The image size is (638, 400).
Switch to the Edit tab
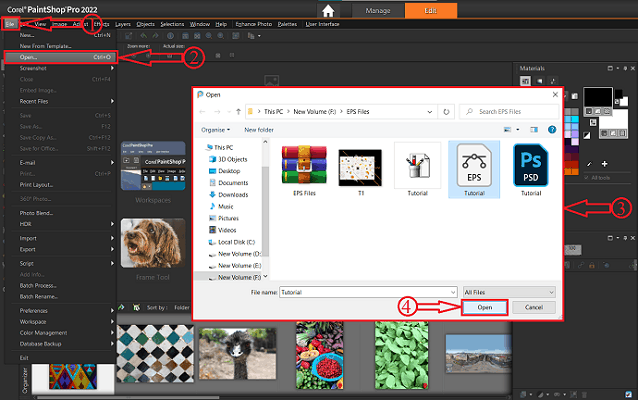[430, 11]
